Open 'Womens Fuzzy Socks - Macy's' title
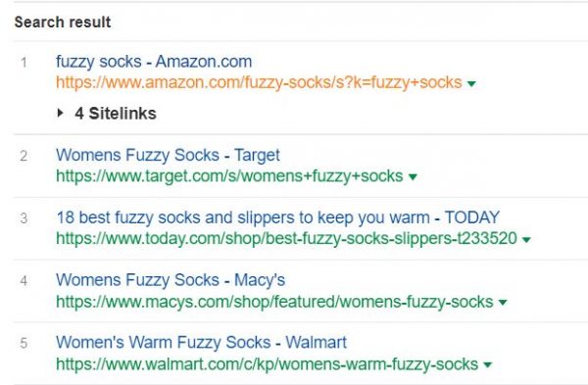The width and height of the screenshot is (588, 385). pos(171,280)
